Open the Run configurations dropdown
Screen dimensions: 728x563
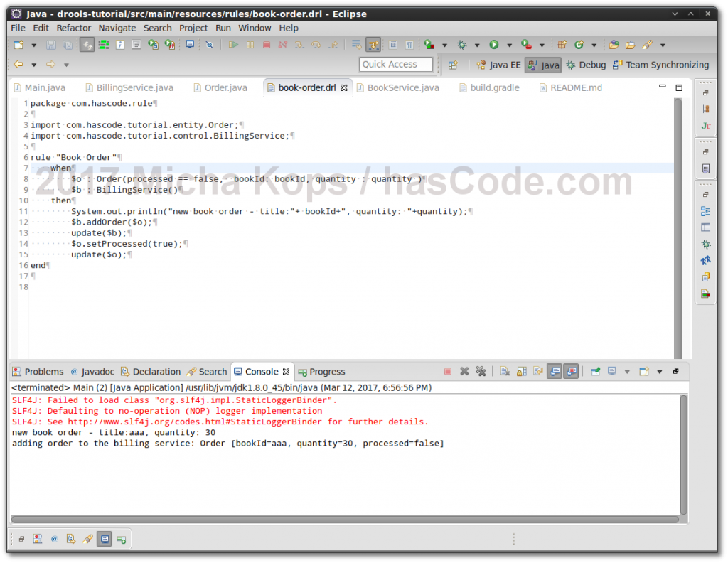(x=510, y=44)
